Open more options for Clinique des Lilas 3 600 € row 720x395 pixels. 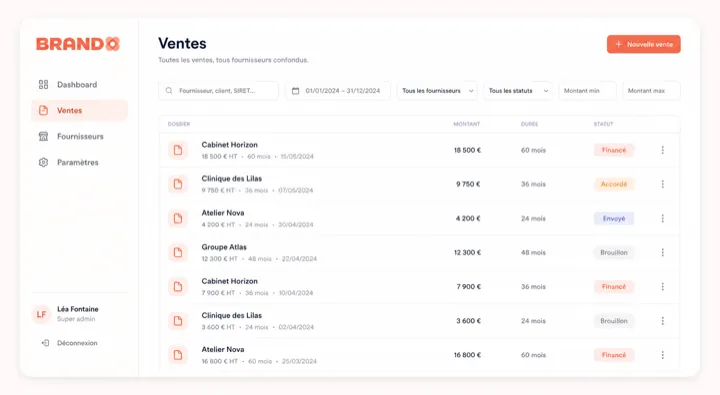(663, 321)
